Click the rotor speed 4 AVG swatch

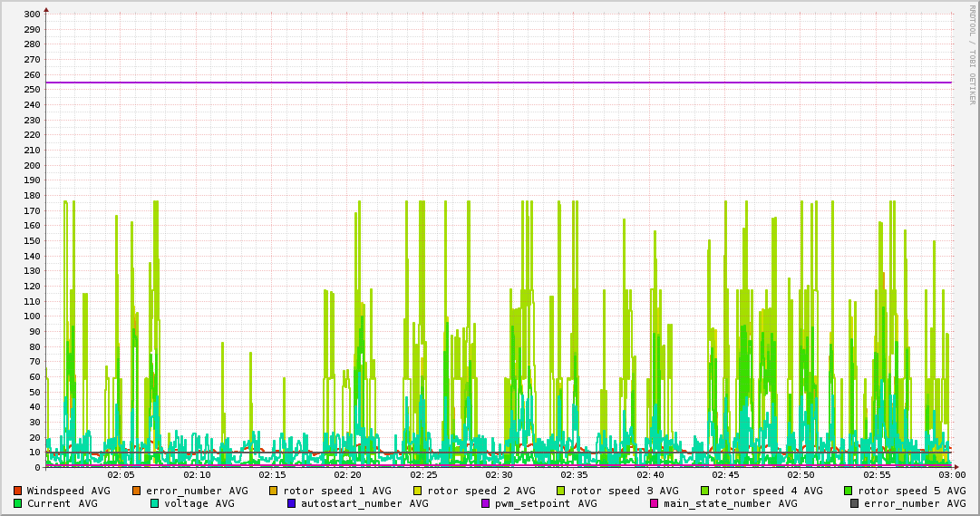(x=704, y=491)
